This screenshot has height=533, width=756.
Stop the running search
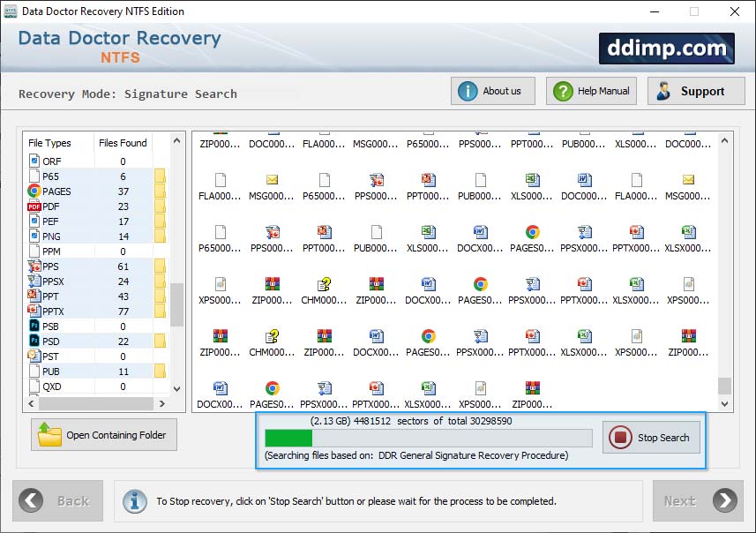point(652,438)
